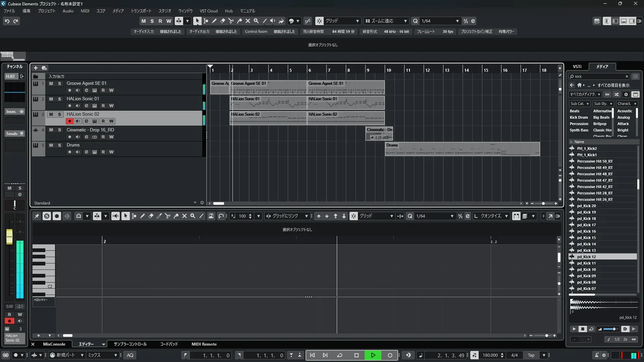644x362 pixels.
Task: Open the Sub Cat. filter dropdown
Action: click(x=579, y=104)
